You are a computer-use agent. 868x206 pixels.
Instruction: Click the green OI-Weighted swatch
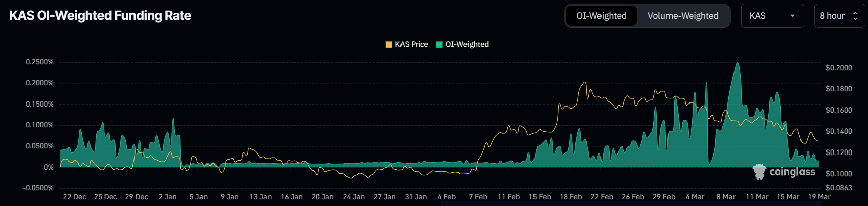[x=439, y=44]
